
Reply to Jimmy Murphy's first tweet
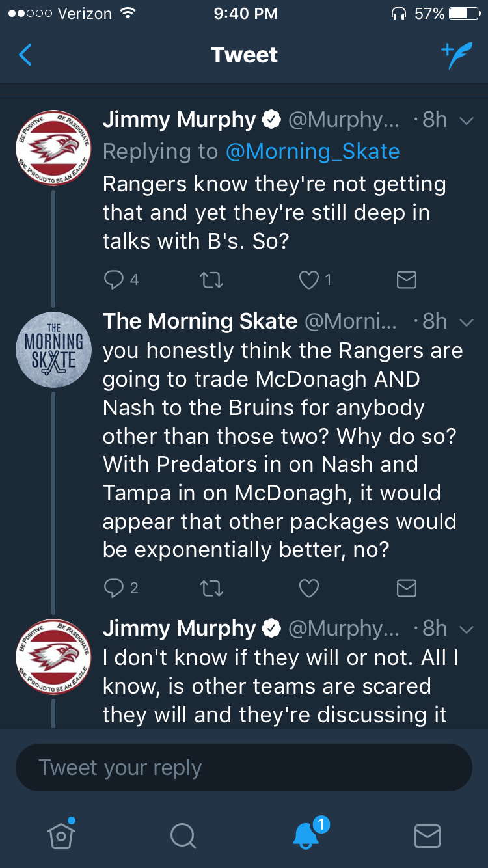pyautogui.click(x=115, y=280)
